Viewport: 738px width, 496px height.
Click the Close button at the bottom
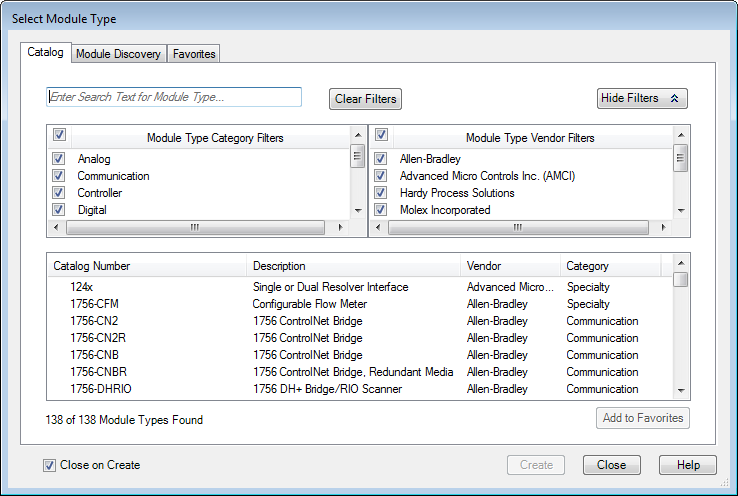click(x=611, y=465)
